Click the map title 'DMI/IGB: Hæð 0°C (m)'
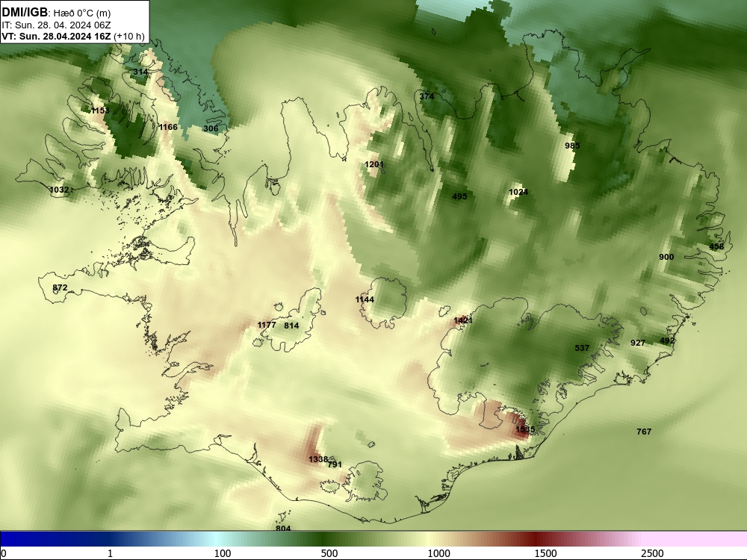 (x=56, y=13)
